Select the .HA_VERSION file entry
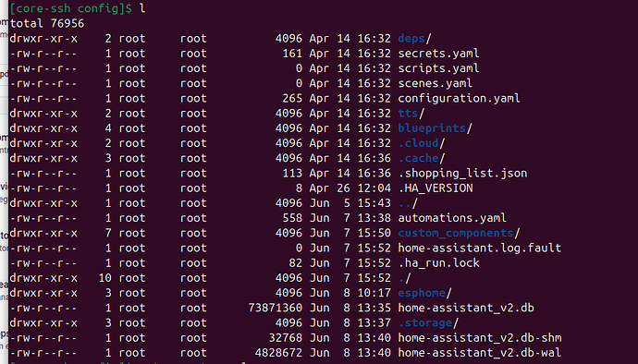Viewport: 638px width, 364px height. tap(436, 188)
